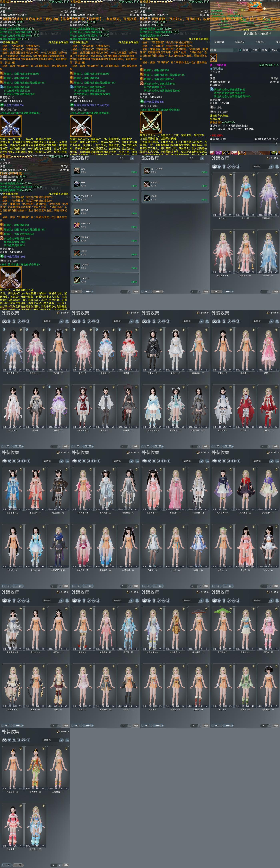Switch to the 秘境统计 tab

(x=240, y=42)
